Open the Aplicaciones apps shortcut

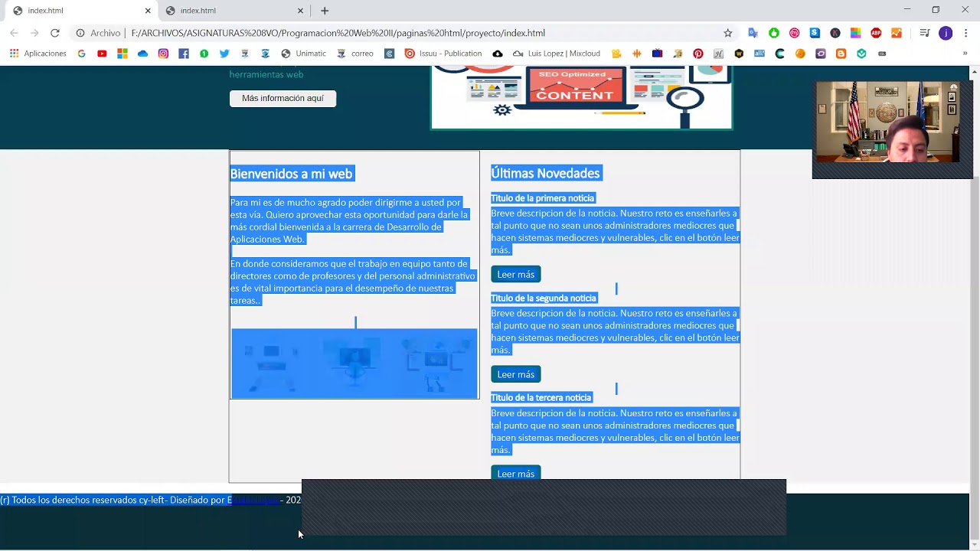38,54
